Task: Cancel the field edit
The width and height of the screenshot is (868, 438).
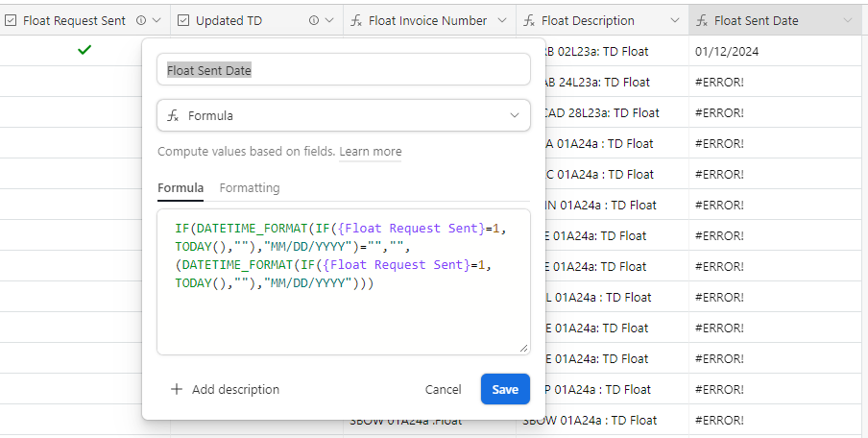Action: tap(443, 389)
